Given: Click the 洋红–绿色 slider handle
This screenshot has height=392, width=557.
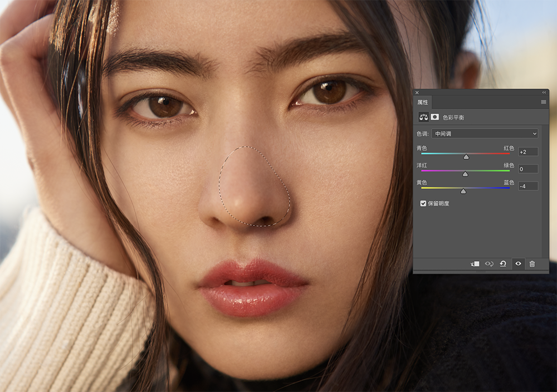Looking at the screenshot, I should click(x=465, y=174).
